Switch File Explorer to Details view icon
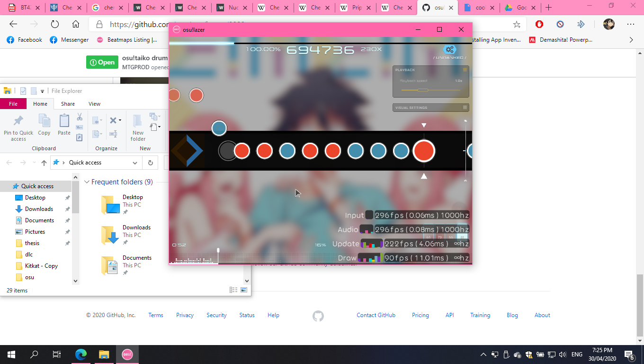 233,290
